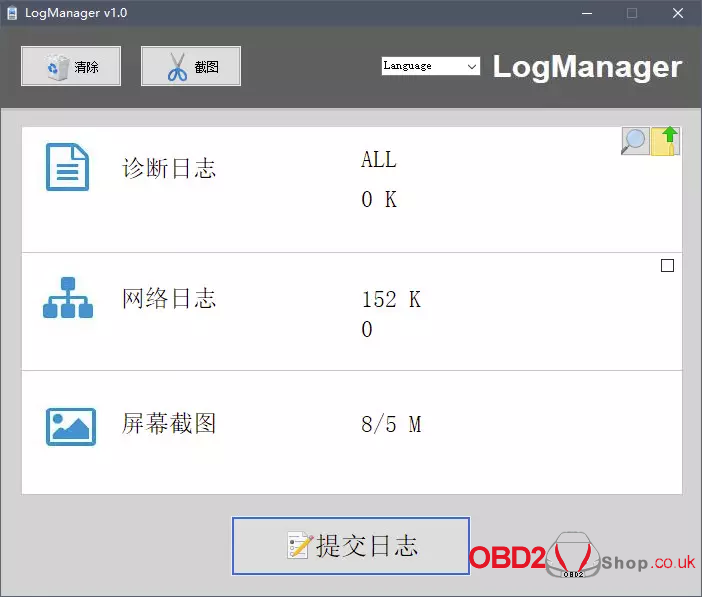Click the 8/5 M screenshot count
Viewport: 702px width, 597px height.
(391, 425)
